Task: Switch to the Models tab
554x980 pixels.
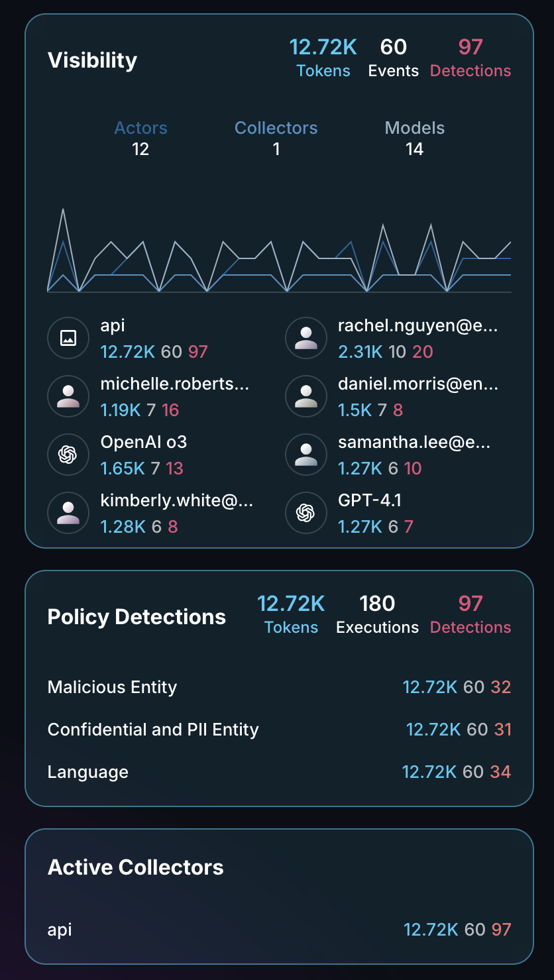Action: pos(415,137)
